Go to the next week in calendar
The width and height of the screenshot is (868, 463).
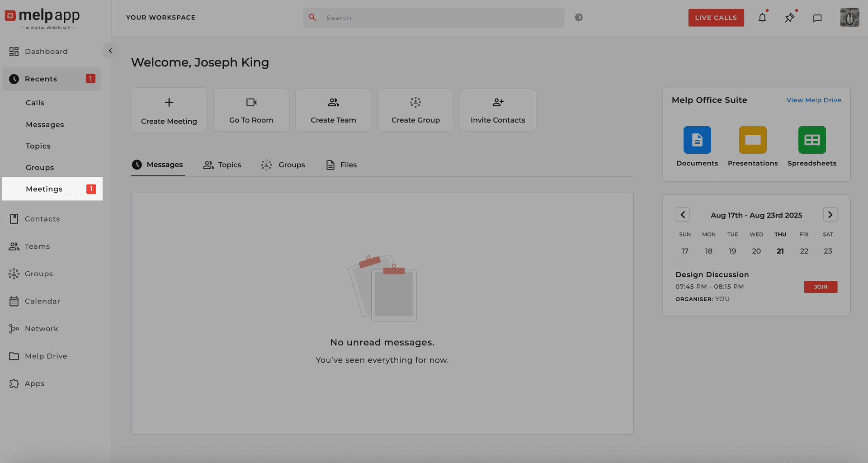pos(830,214)
